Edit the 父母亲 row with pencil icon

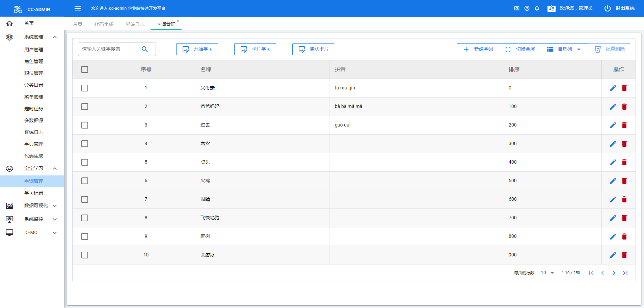click(x=613, y=88)
